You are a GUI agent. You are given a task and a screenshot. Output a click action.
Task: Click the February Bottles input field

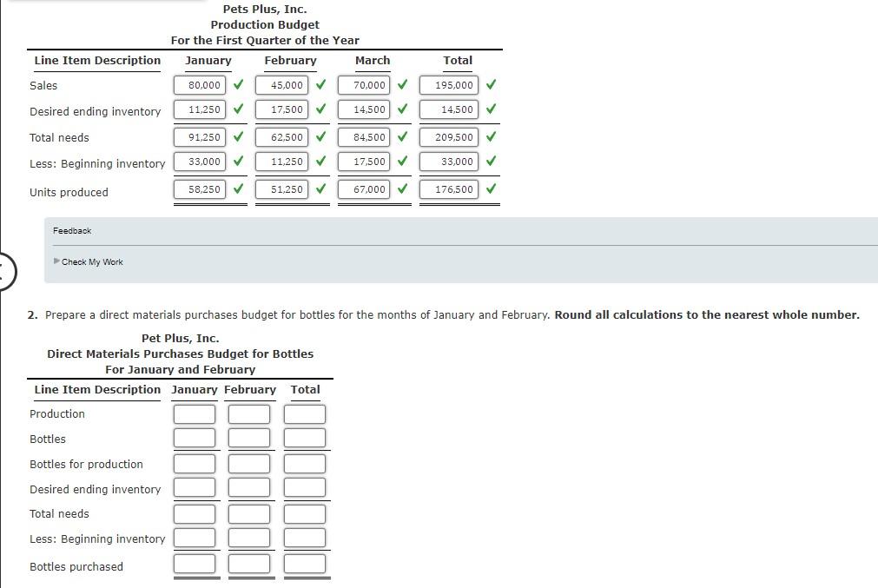point(249,438)
